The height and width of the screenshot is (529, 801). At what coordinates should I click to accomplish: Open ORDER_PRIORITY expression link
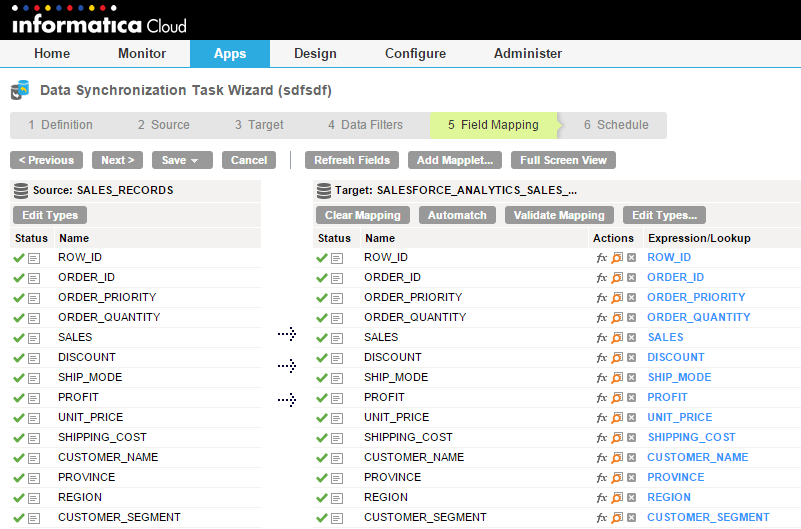(x=696, y=297)
